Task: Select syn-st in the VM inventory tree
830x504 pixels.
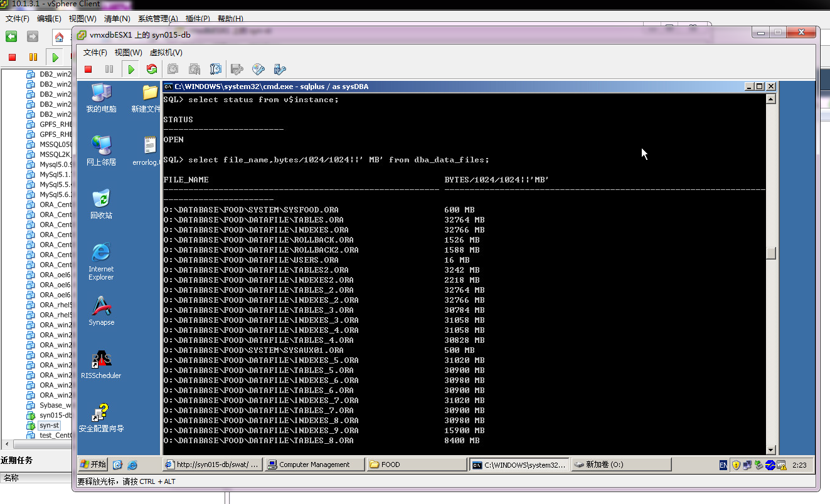Action: (x=49, y=425)
